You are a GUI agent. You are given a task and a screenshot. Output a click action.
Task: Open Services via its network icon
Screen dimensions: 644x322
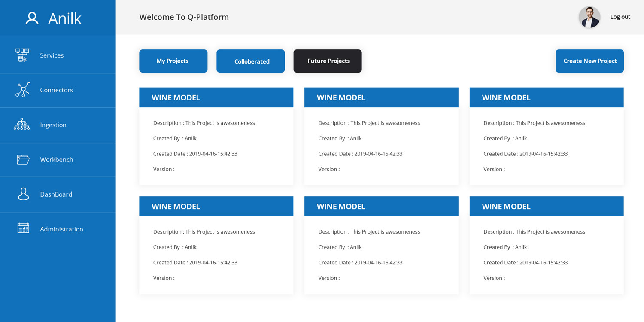[22, 55]
